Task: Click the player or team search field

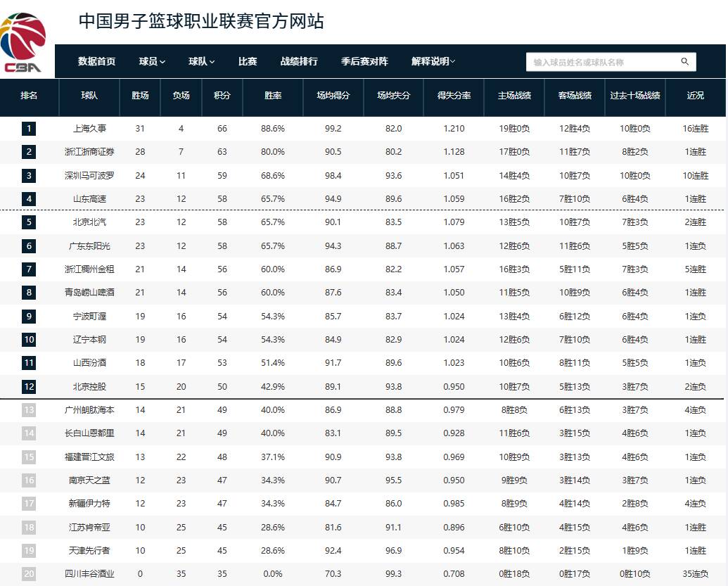Action: 601,62
